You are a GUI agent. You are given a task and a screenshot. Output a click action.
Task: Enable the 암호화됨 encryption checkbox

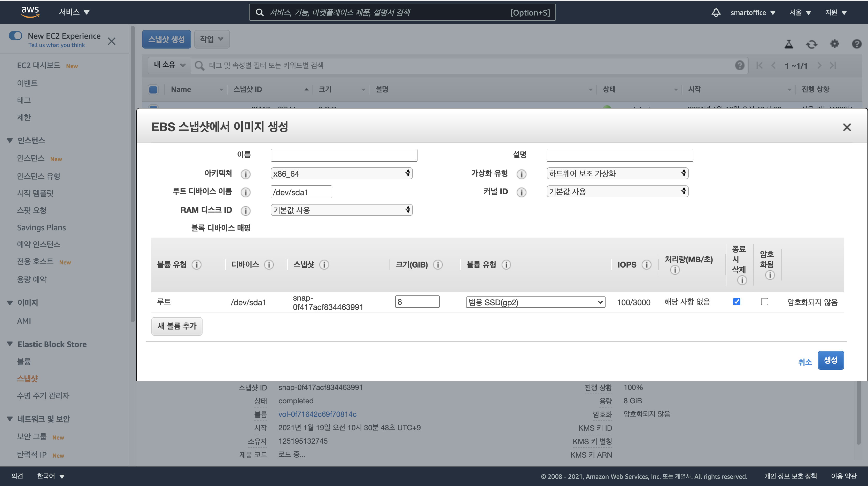[765, 302]
